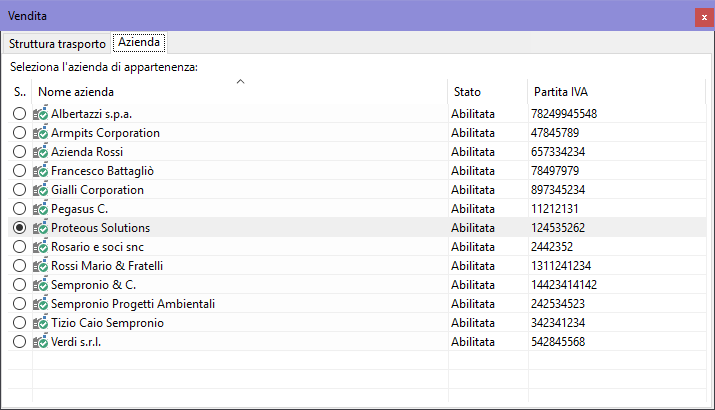Screen dimensions: 715x410
Task: Click the icon next to Pegasus C.
Action: [x=41, y=209]
